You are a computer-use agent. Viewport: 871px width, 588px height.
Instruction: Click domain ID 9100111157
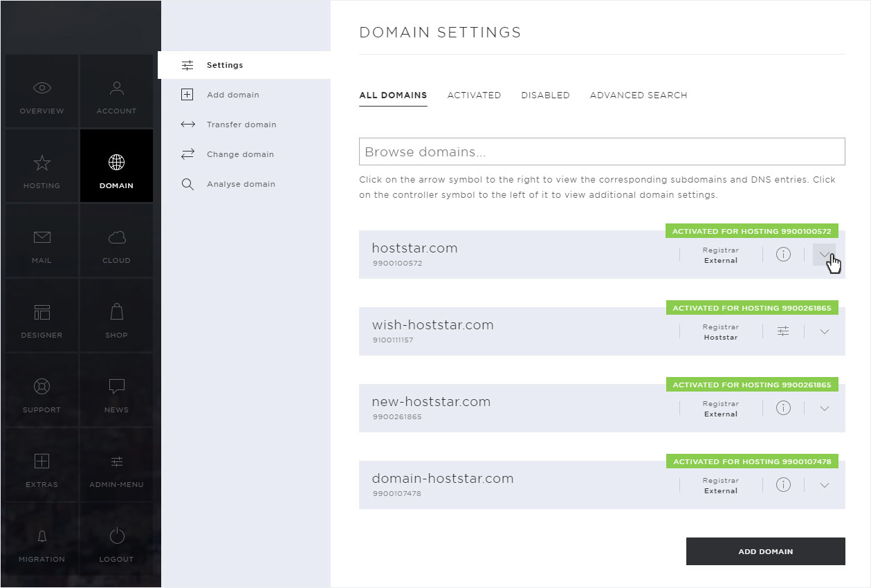pos(392,340)
